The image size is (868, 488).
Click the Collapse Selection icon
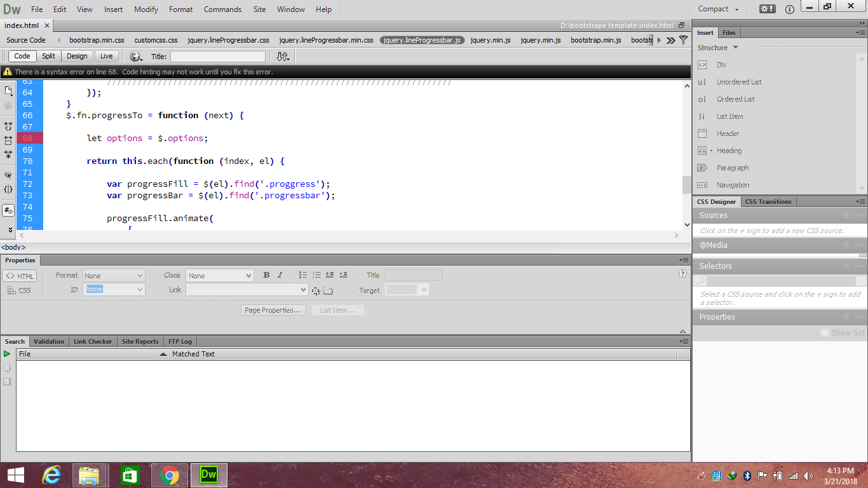[x=8, y=140]
